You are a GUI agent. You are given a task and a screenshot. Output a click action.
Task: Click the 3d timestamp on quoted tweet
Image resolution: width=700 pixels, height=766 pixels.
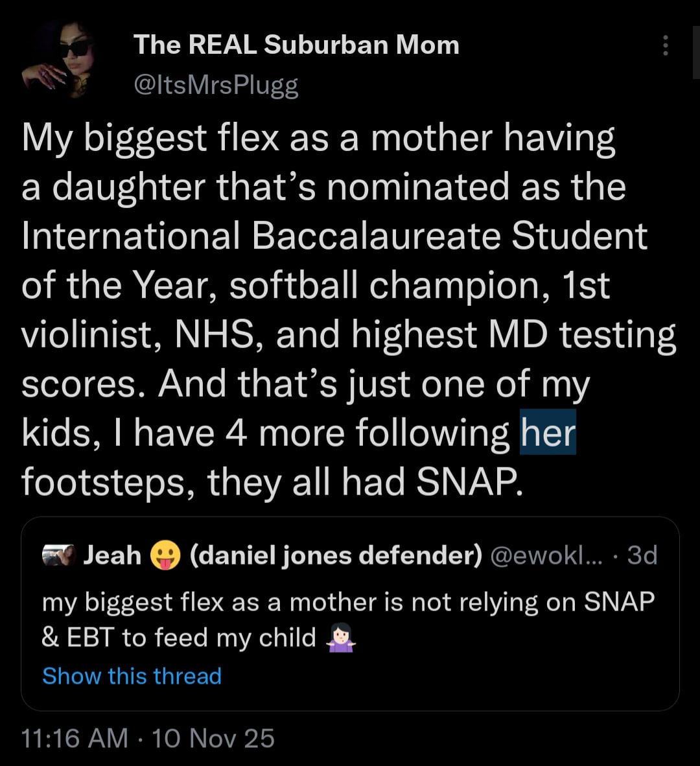pyautogui.click(x=642, y=555)
